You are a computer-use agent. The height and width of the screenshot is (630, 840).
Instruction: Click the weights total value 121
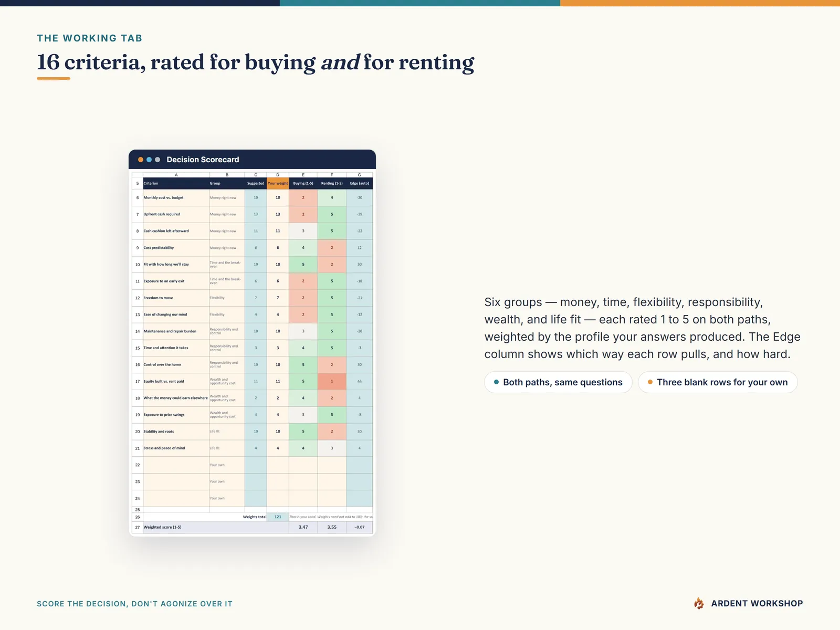[278, 517]
